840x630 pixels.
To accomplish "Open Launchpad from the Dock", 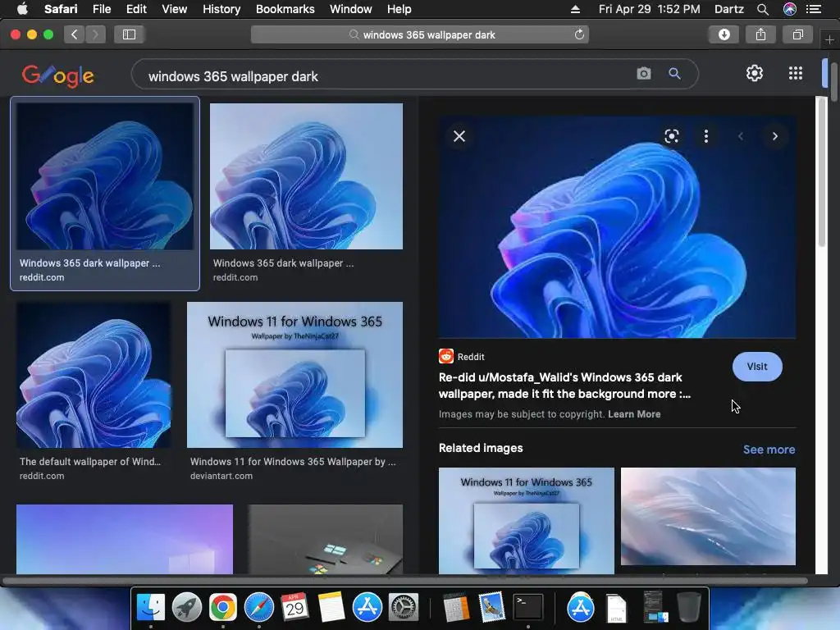I will pyautogui.click(x=187, y=607).
